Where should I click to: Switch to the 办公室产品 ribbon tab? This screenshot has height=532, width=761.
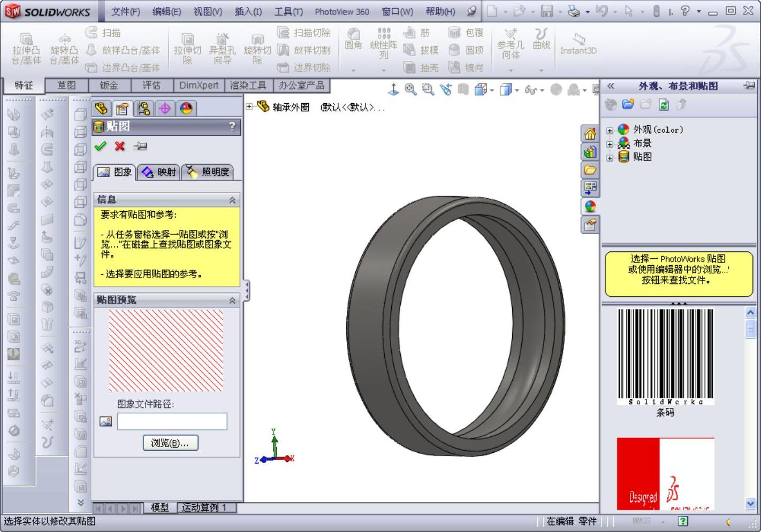[x=301, y=86]
